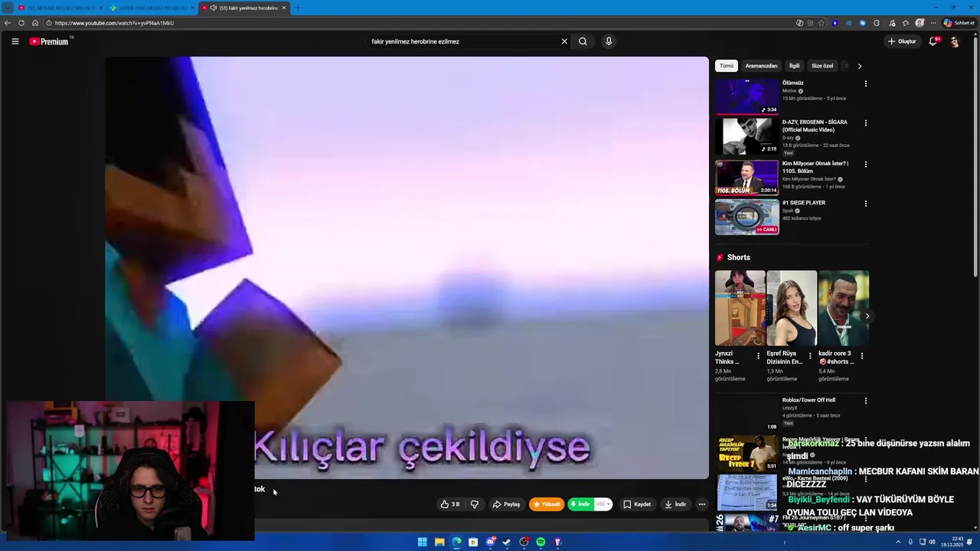The height and width of the screenshot is (551, 980).
Task: Open Discord from the taskbar
Action: point(490,542)
